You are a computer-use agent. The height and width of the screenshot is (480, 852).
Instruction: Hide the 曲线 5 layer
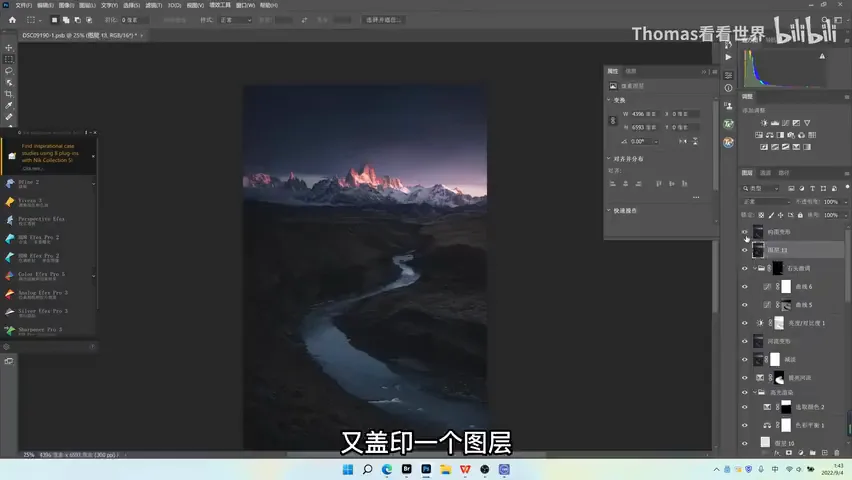[744, 305]
